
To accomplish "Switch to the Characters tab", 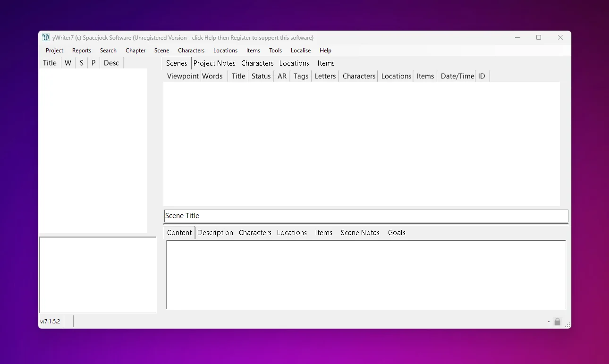I will pyautogui.click(x=257, y=63).
